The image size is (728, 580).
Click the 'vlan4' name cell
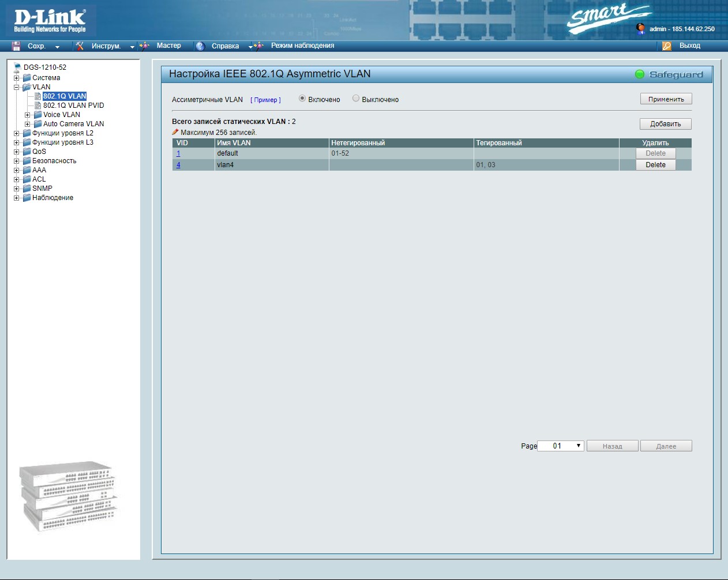pos(272,165)
